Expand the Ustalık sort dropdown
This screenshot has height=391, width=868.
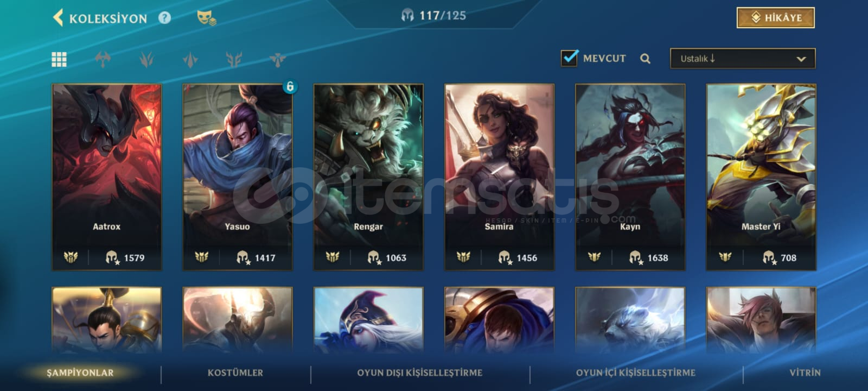tap(743, 59)
